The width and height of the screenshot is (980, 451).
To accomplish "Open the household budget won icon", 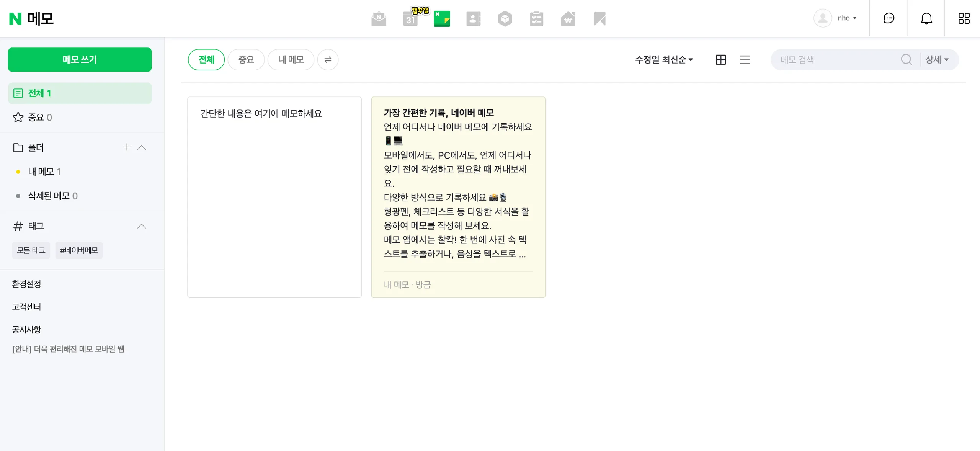I will click(568, 19).
